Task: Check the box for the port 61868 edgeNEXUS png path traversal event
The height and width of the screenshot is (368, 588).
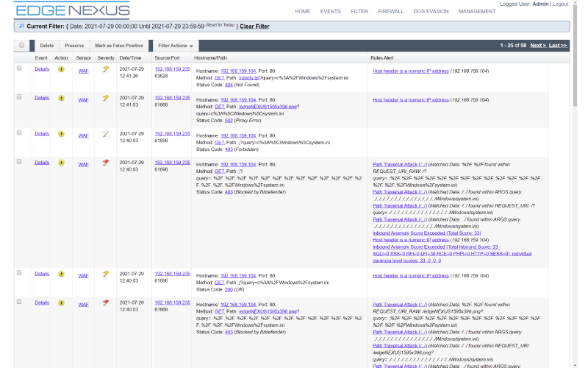Action: pyautogui.click(x=19, y=302)
